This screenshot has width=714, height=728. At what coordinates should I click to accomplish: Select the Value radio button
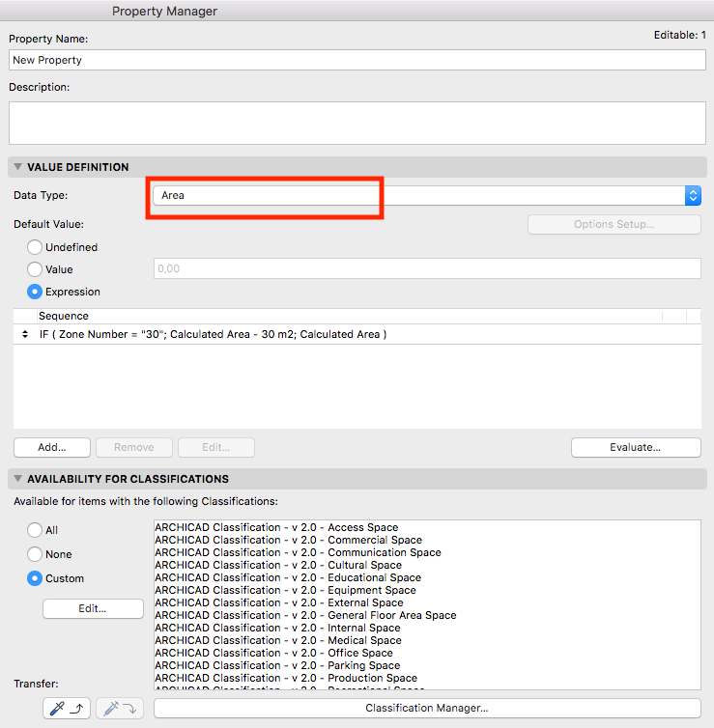pos(35,269)
